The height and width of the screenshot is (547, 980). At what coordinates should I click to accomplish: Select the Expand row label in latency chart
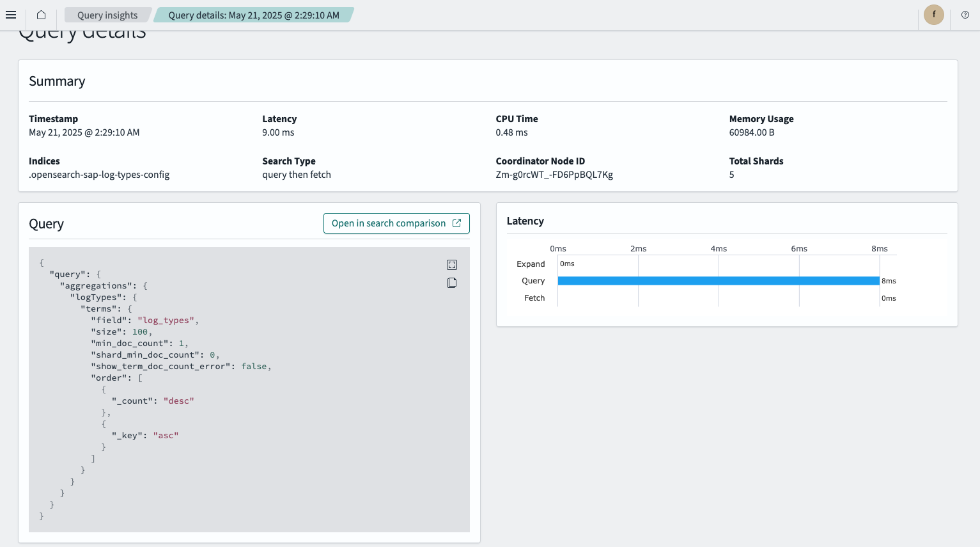coord(531,264)
